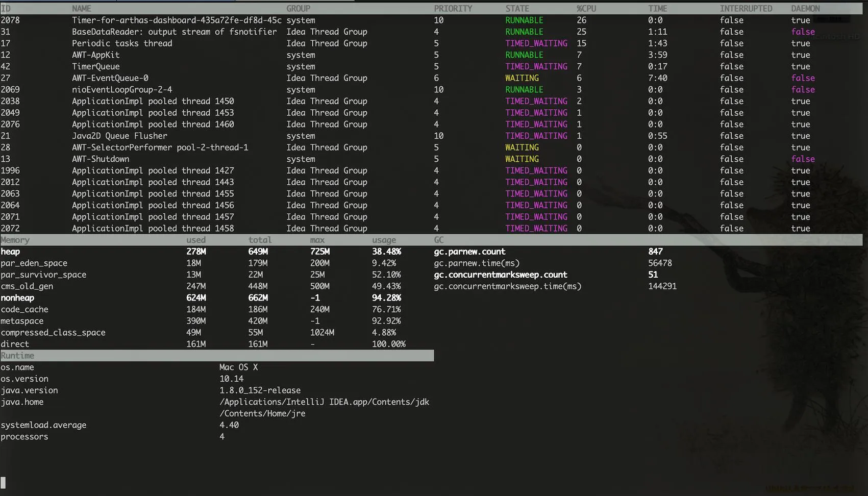The width and height of the screenshot is (868, 496).
Task: Click the STATE column header
Action: click(517, 9)
